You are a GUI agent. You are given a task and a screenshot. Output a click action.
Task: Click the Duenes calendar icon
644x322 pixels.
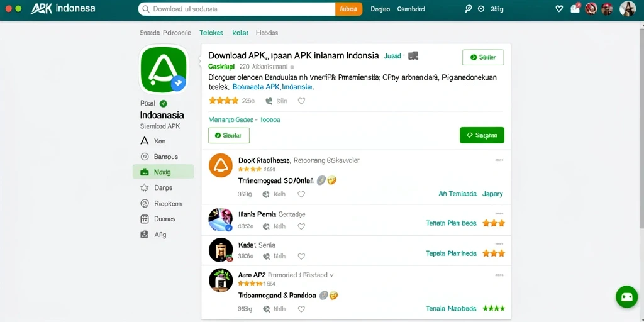(144, 219)
